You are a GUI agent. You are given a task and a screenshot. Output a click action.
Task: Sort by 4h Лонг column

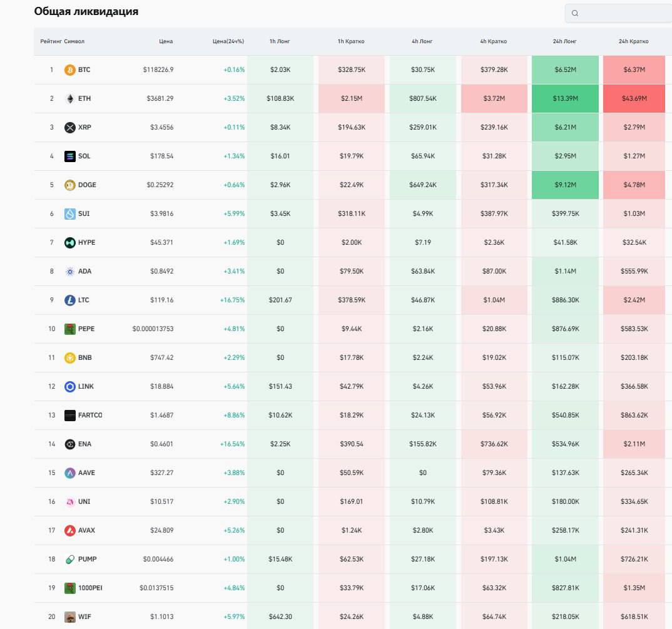tap(422, 41)
